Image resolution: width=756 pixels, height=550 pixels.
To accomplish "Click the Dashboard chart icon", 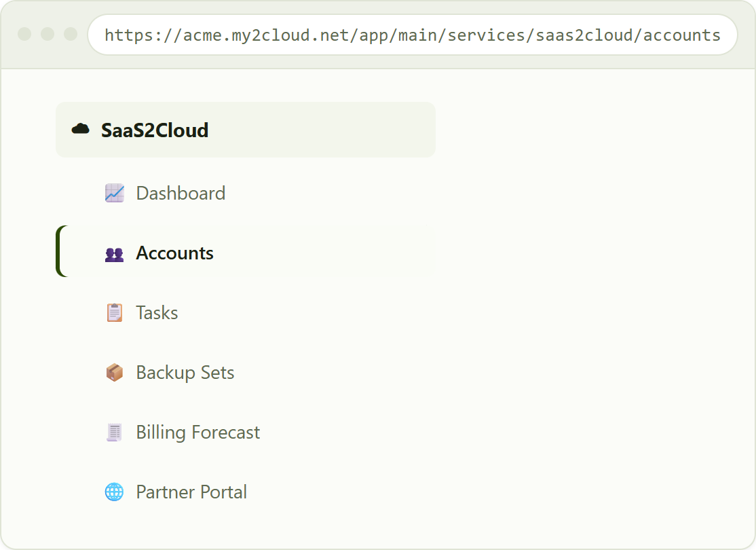I will tap(114, 193).
